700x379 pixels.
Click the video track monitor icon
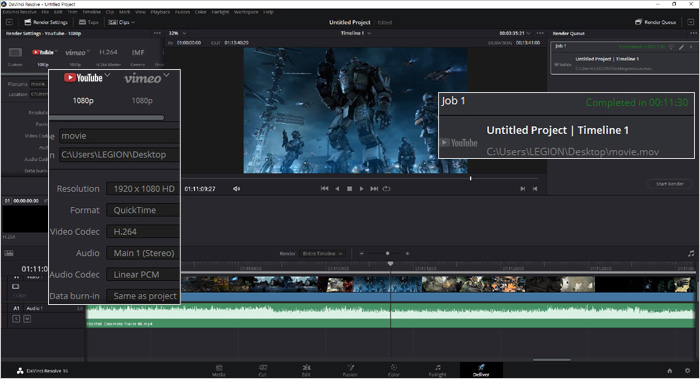coord(16,286)
